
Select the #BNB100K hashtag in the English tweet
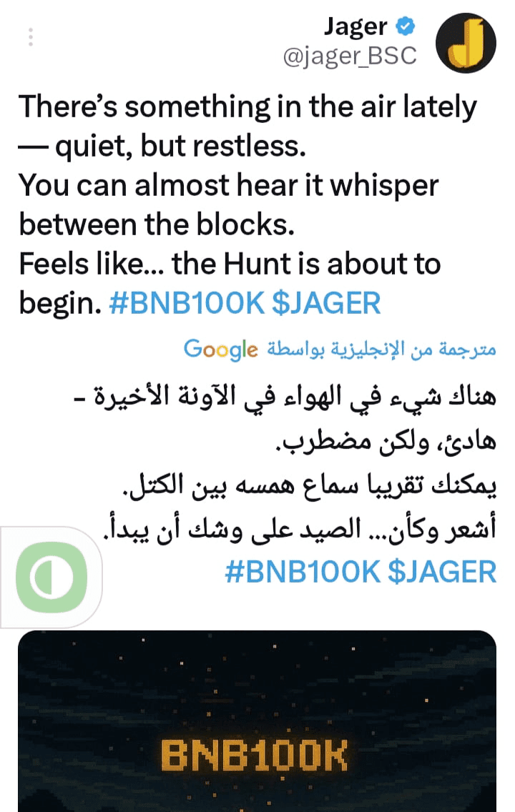point(187,303)
